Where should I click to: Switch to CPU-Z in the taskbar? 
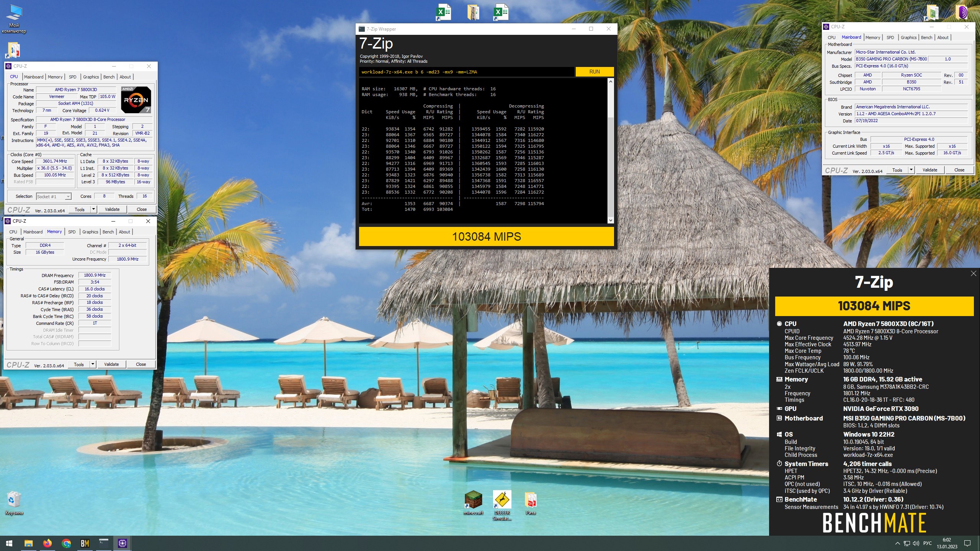click(122, 543)
